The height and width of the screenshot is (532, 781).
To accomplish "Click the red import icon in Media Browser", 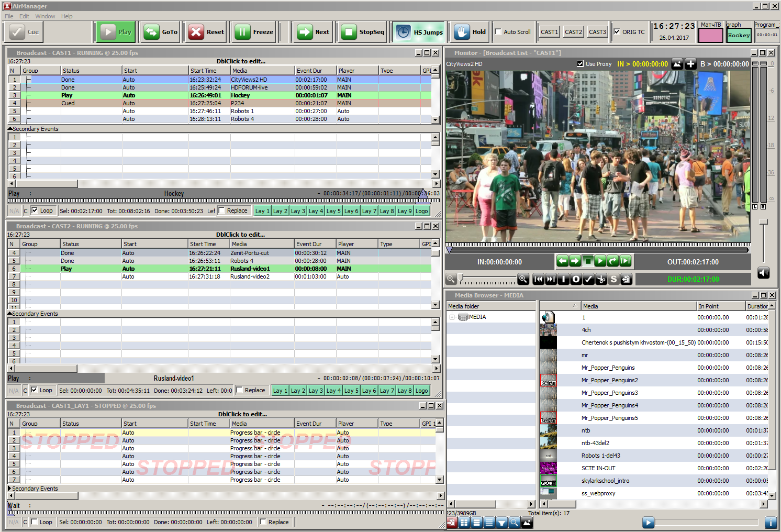I will [451, 522].
